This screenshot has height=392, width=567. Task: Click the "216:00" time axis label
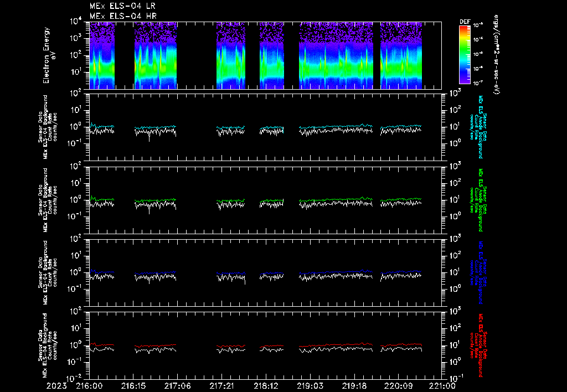(x=89, y=386)
